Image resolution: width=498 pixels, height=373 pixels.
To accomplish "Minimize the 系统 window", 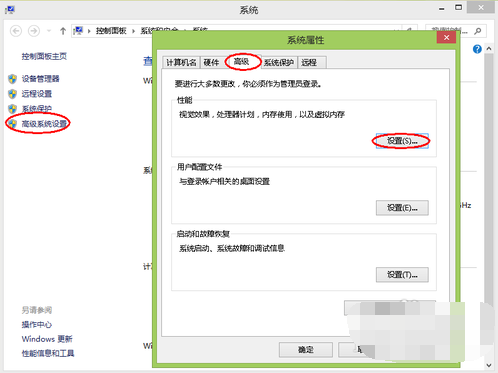I will click(x=442, y=8).
